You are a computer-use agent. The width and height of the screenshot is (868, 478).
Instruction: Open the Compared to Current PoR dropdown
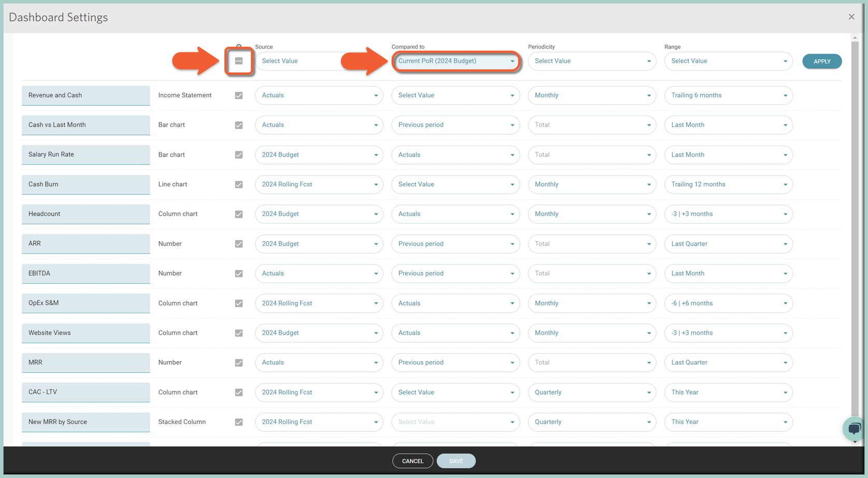(456, 61)
